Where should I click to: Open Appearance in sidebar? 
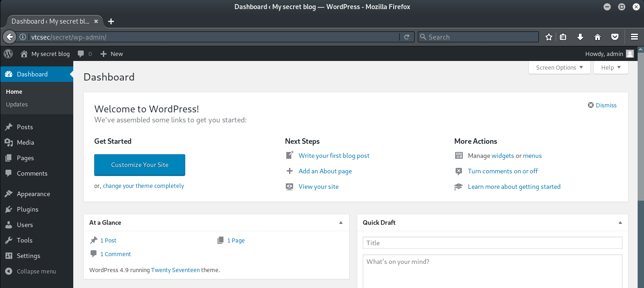click(x=36, y=194)
